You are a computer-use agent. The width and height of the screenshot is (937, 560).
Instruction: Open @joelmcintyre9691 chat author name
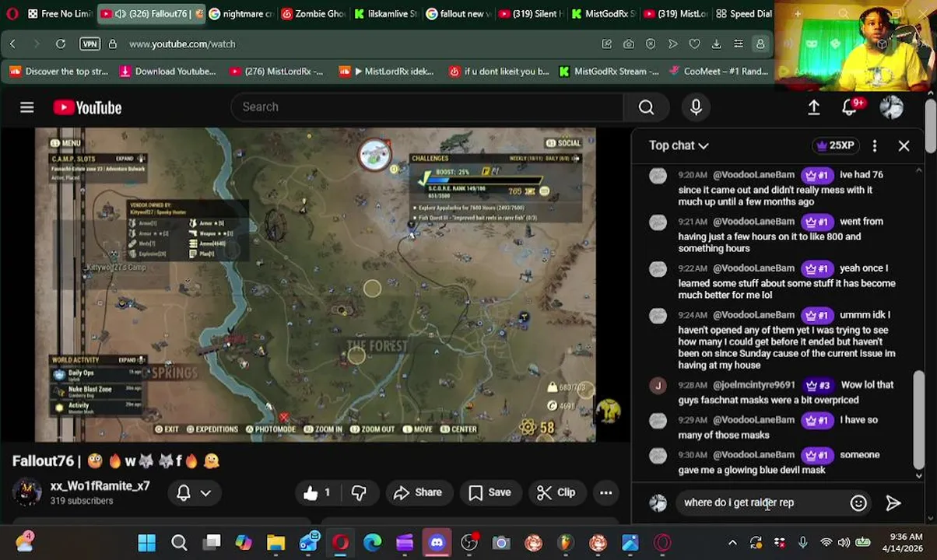point(753,385)
